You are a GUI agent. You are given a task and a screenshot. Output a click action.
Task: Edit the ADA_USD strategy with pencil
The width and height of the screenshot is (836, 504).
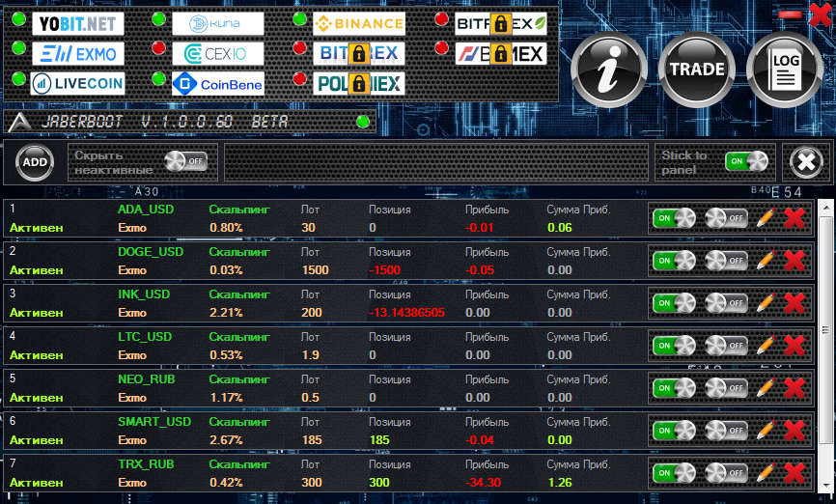coord(766,218)
